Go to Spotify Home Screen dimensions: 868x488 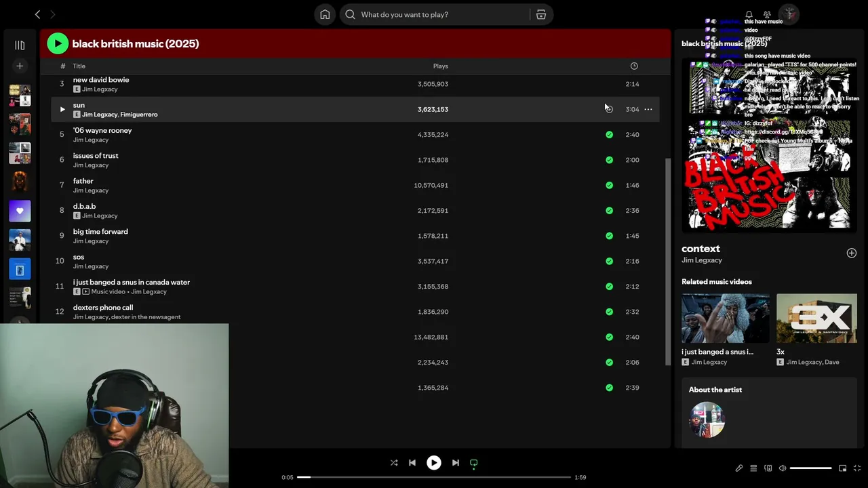coord(325,14)
